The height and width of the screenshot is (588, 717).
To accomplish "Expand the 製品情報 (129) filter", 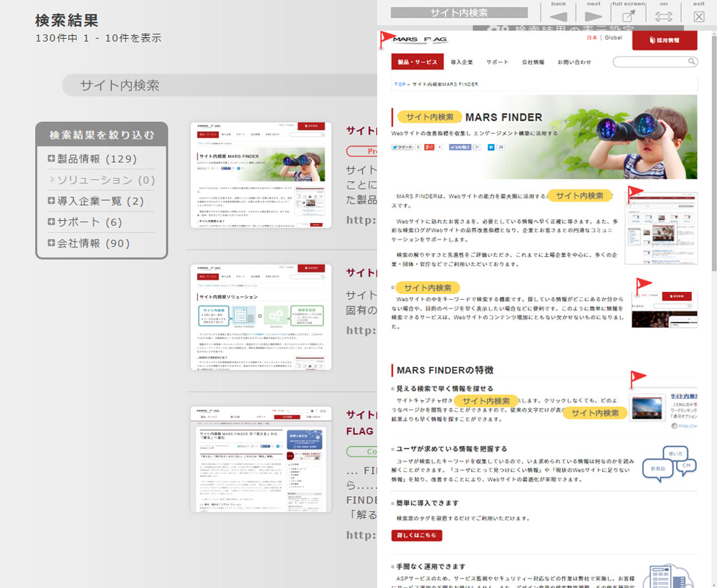I will (x=51, y=158).
